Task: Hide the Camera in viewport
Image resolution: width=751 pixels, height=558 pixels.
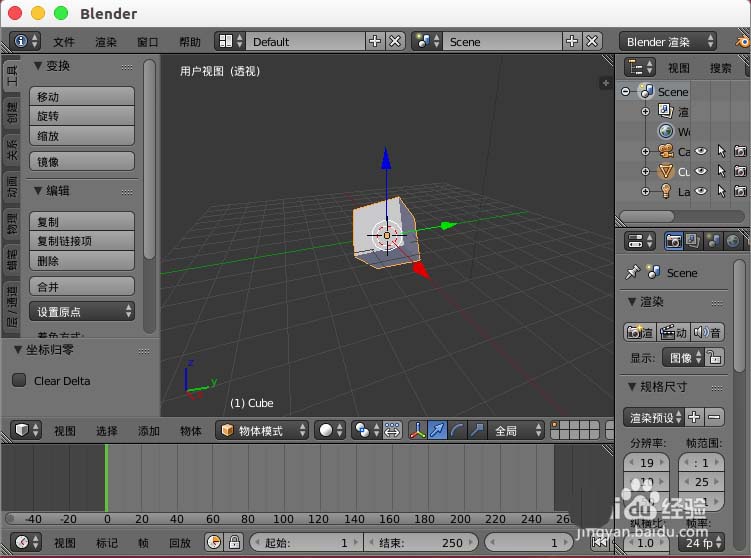Action: 701,151
